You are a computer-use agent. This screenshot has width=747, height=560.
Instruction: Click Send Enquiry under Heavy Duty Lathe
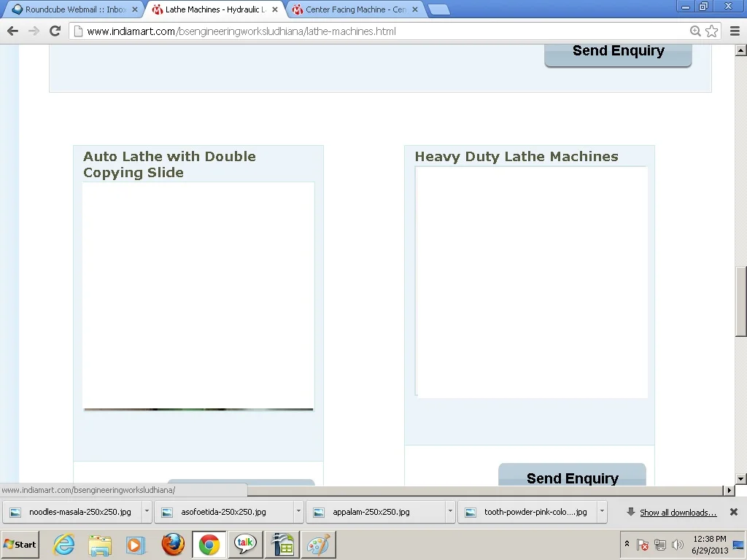pyautogui.click(x=572, y=478)
